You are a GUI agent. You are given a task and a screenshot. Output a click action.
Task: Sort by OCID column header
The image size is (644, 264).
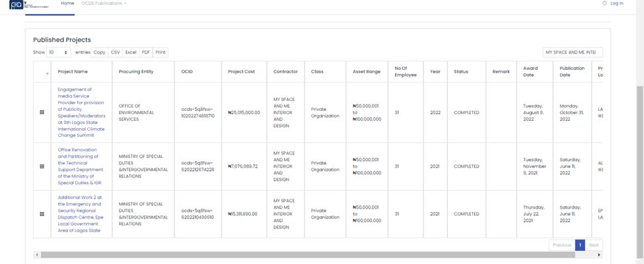198,71
